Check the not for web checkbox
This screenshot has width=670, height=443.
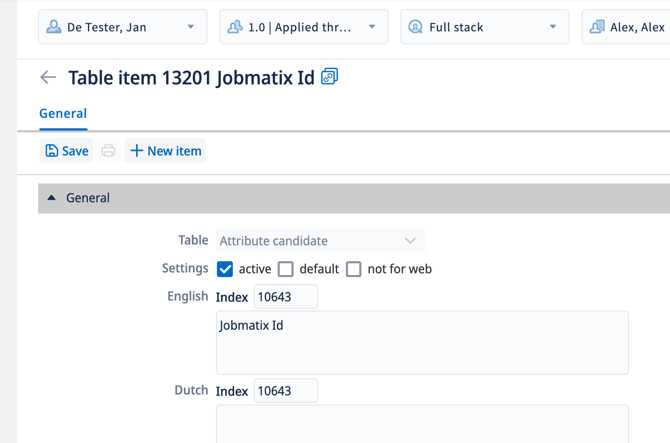point(354,269)
